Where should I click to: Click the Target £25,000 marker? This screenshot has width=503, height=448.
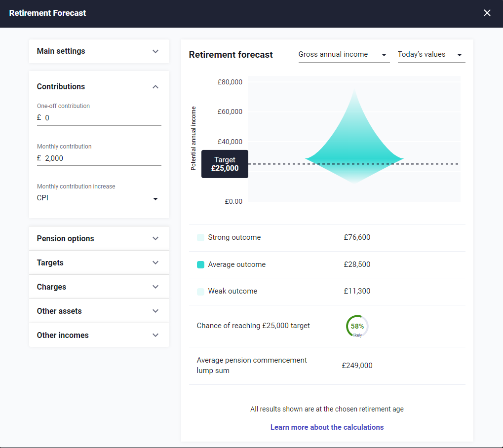click(225, 164)
